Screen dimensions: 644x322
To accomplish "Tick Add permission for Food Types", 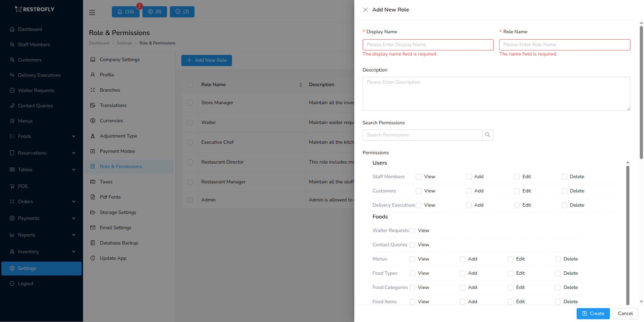I will tap(463, 273).
